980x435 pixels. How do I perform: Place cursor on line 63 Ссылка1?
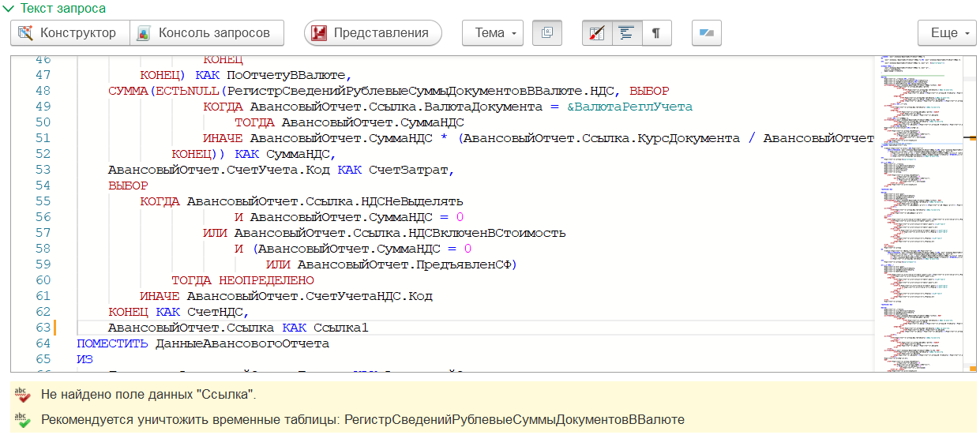coord(341,328)
